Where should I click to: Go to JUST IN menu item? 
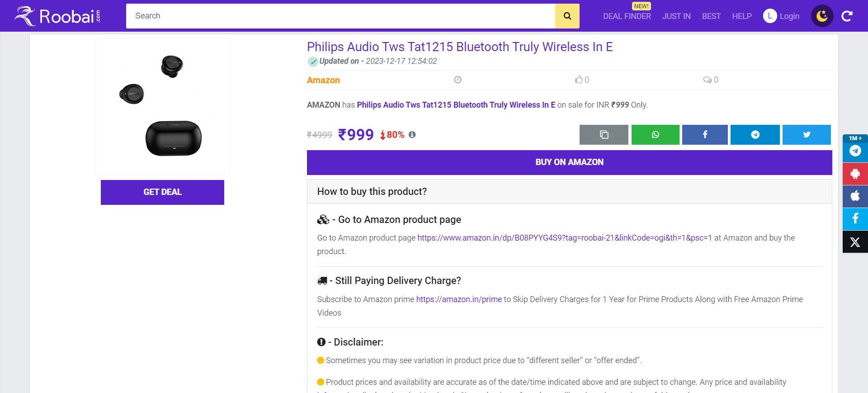point(676,16)
